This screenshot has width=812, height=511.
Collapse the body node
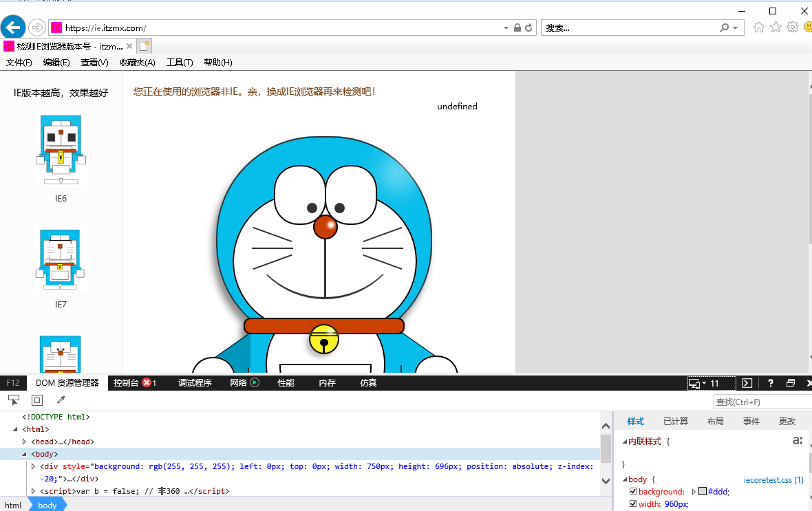click(x=24, y=454)
